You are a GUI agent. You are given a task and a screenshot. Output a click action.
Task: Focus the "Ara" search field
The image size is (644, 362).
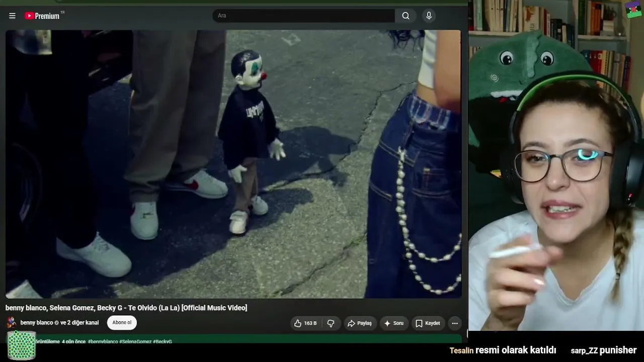point(303,16)
